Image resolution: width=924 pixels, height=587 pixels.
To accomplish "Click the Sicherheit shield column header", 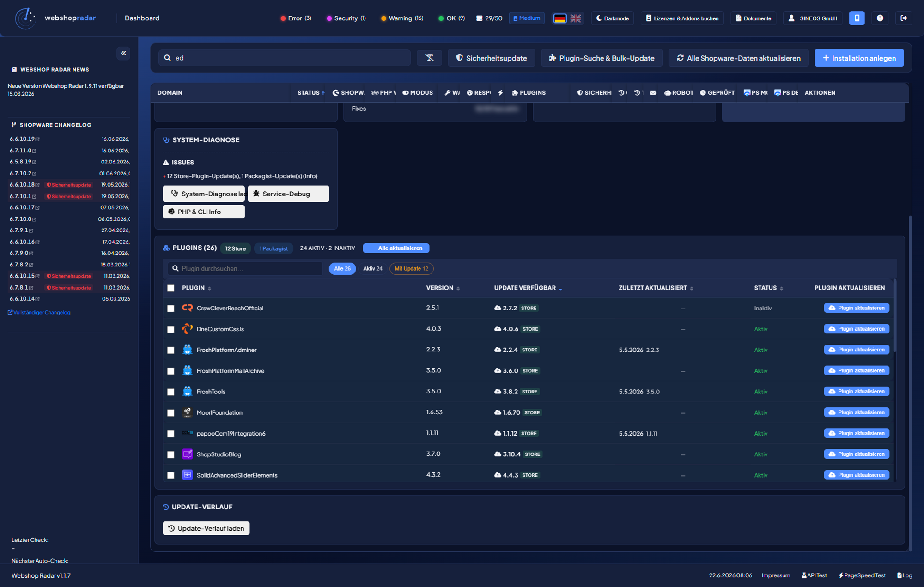I will (594, 93).
